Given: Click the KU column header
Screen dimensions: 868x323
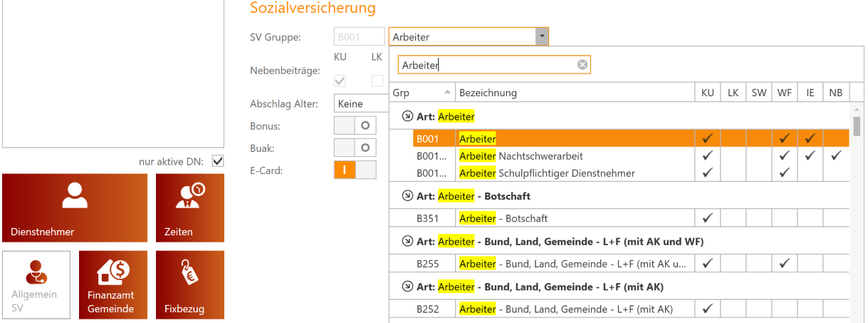Looking at the screenshot, I should 708,93.
